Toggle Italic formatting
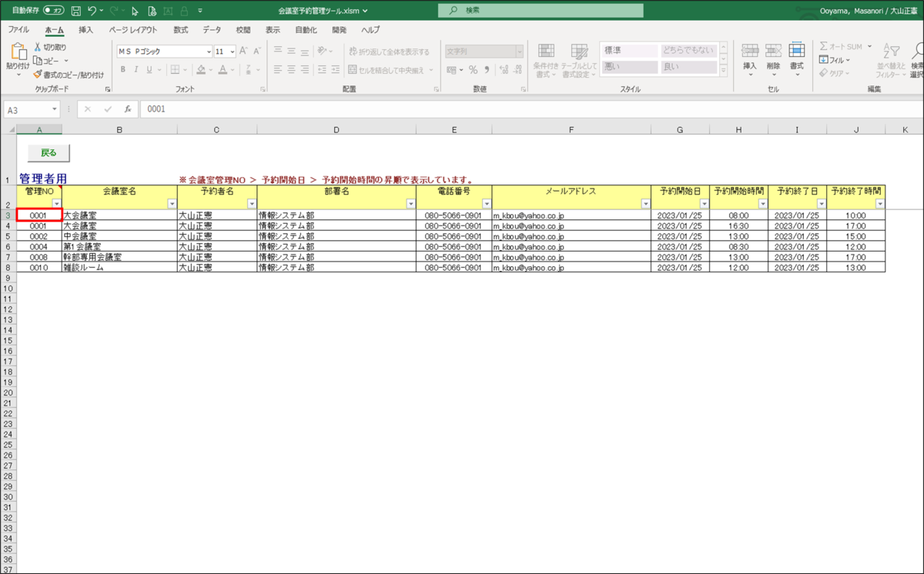This screenshot has width=924, height=574. pyautogui.click(x=136, y=69)
